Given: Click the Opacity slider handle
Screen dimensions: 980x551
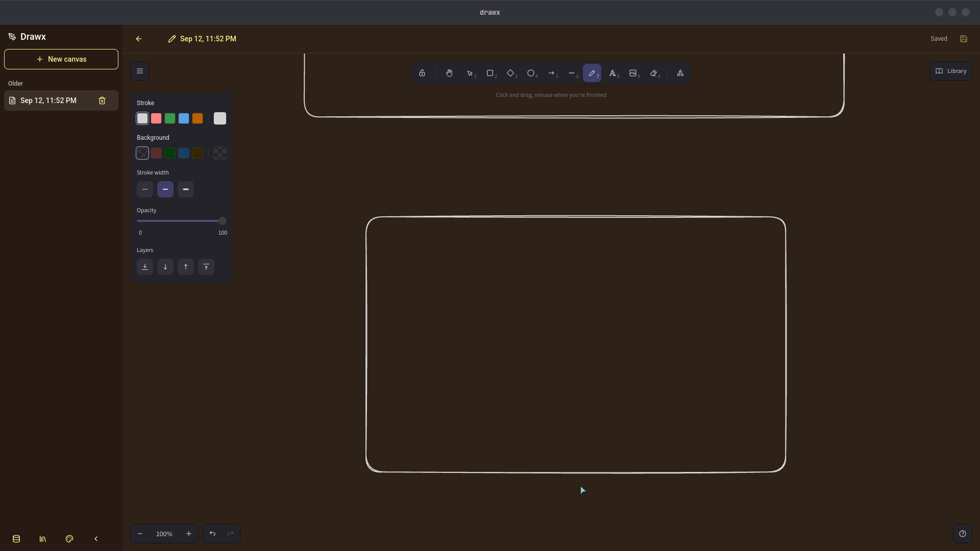Looking at the screenshot, I should 223,221.
